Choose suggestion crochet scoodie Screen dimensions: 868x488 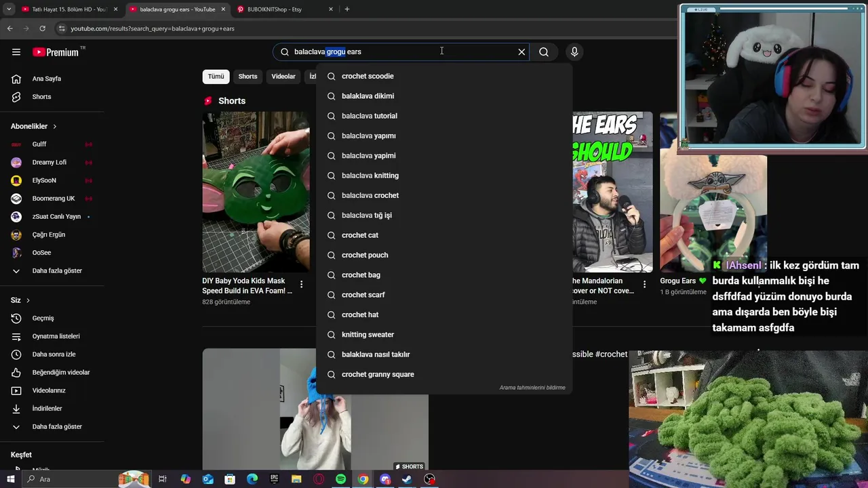coord(444,77)
